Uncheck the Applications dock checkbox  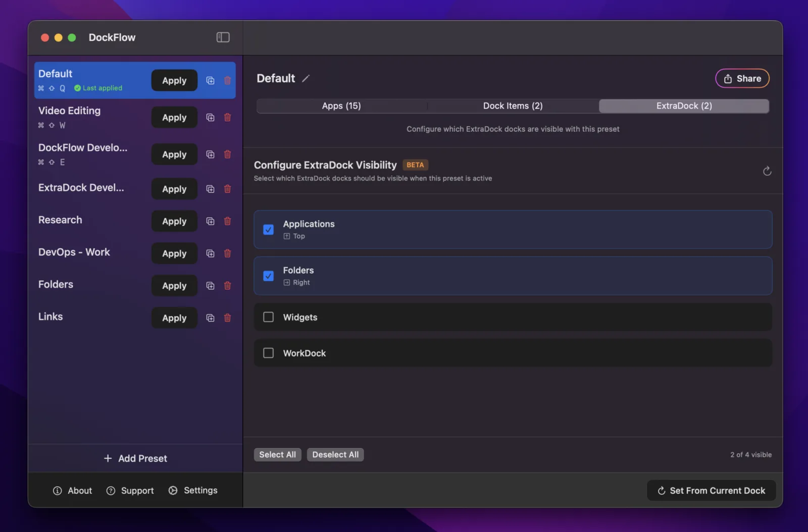point(268,230)
